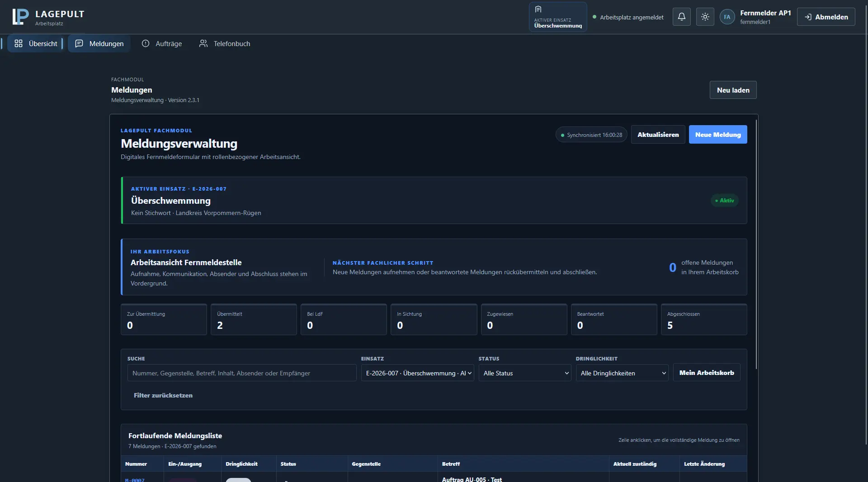This screenshot has width=868, height=482.
Task: Open the Alle Status dropdown
Action: click(x=525, y=373)
